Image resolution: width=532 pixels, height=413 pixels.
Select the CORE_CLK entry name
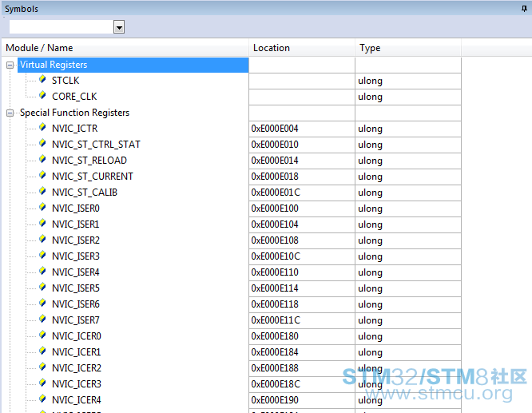[x=74, y=97]
